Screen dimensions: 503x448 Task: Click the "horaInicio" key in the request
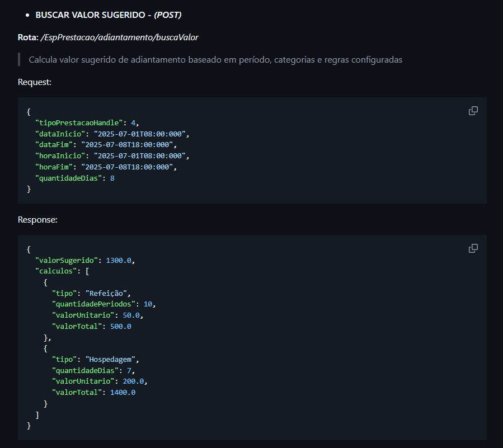tap(60, 156)
